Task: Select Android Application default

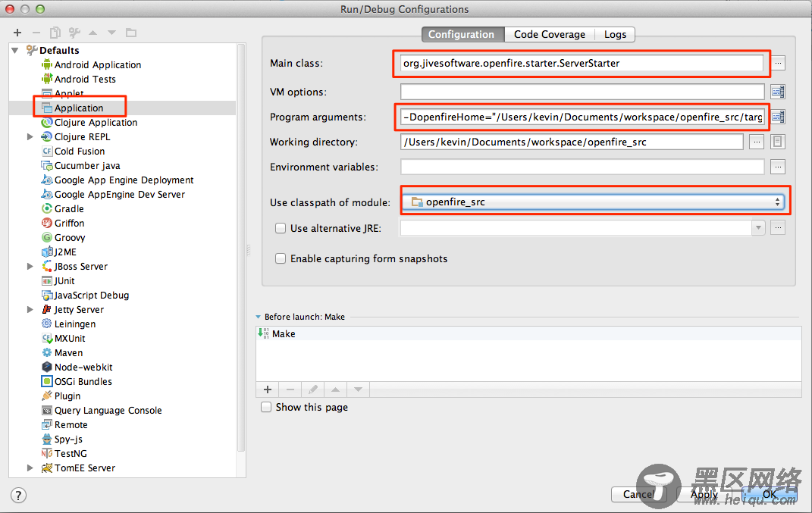Action: coord(97,64)
